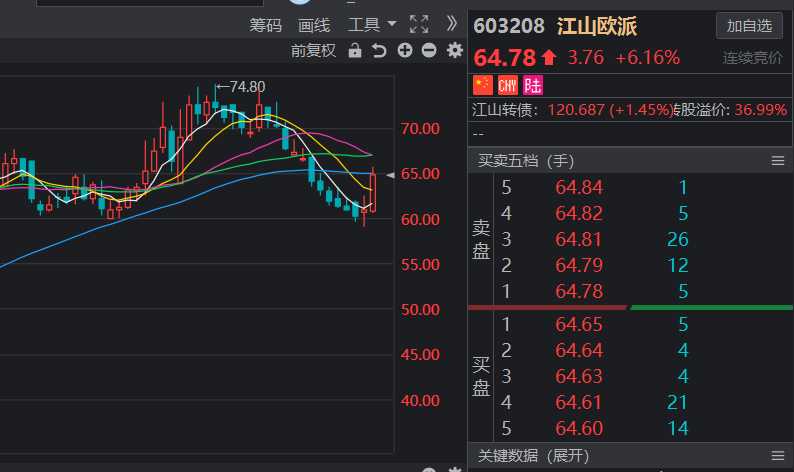Open chart settings gear icon
The width and height of the screenshot is (794, 472).
(455, 50)
